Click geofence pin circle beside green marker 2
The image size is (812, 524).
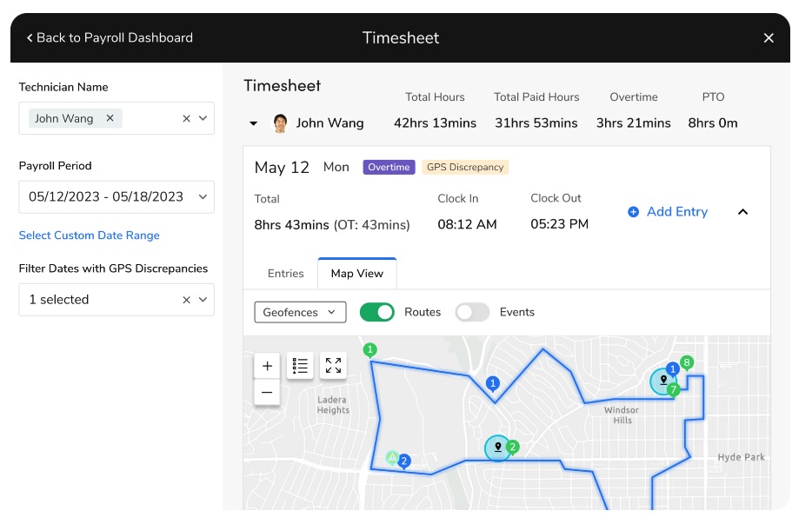point(497,448)
